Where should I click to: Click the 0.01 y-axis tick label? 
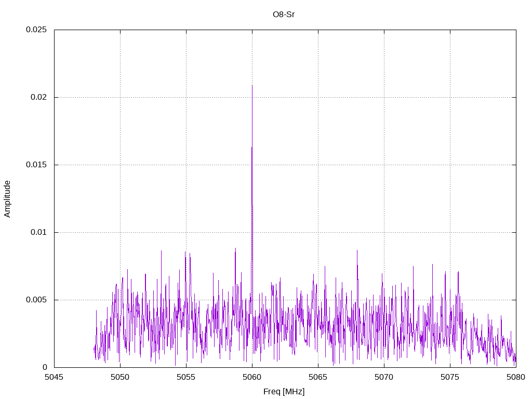[38, 232]
